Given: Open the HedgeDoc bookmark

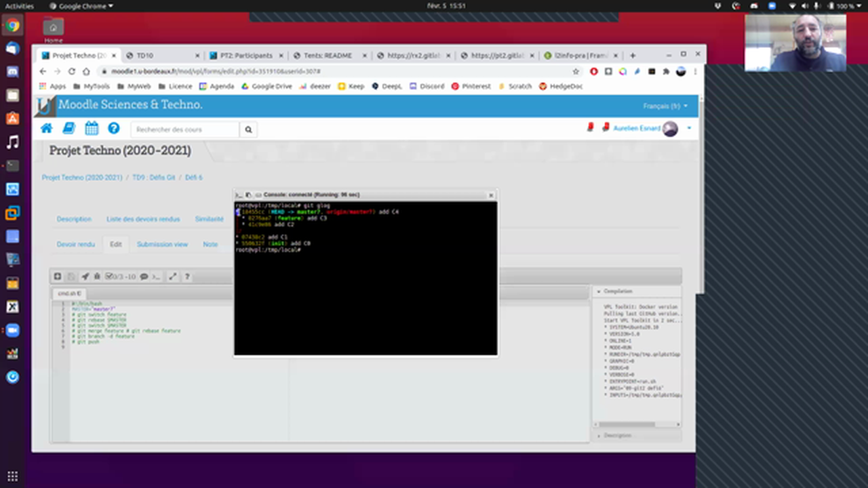Looking at the screenshot, I should pyautogui.click(x=560, y=86).
